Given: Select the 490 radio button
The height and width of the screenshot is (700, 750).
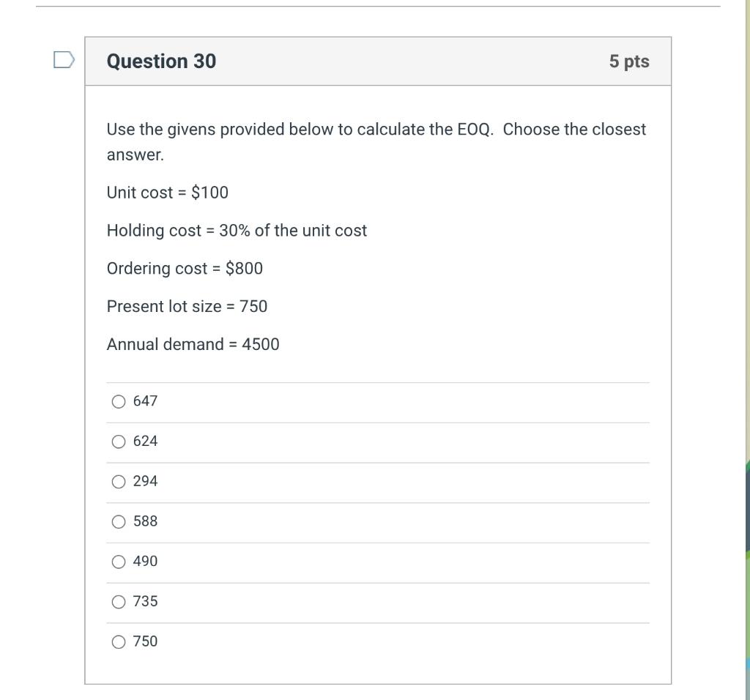Looking at the screenshot, I should point(118,561).
